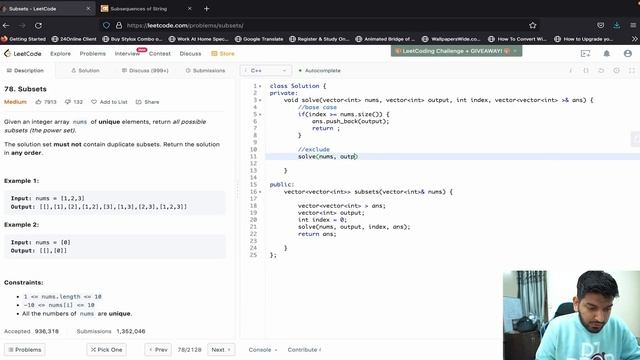The width and height of the screenshot is (640, 360).
Task: Collapse code fold at line 5
Action: click(x=260, y=114)
